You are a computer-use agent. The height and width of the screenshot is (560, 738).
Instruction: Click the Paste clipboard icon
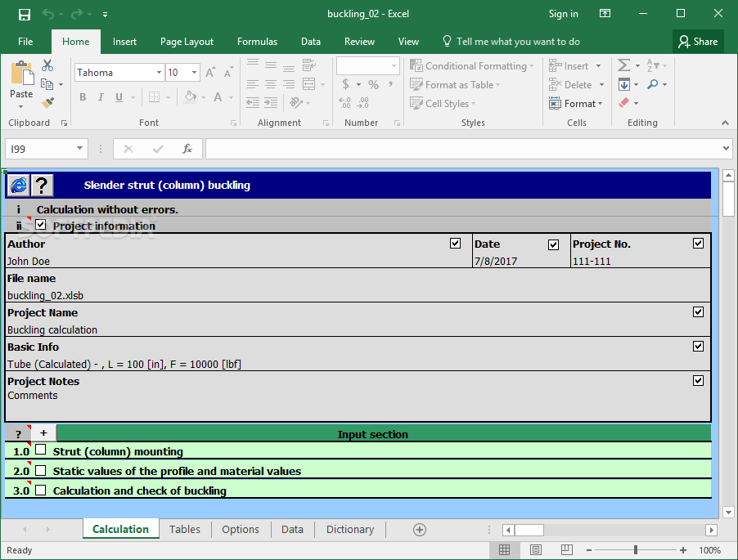pos(21,74)
